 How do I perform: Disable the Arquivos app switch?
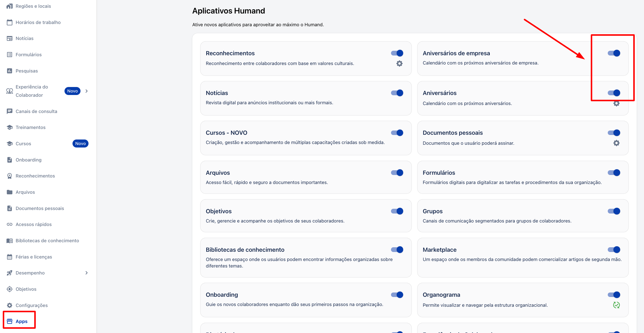click(x=397, y=172)
